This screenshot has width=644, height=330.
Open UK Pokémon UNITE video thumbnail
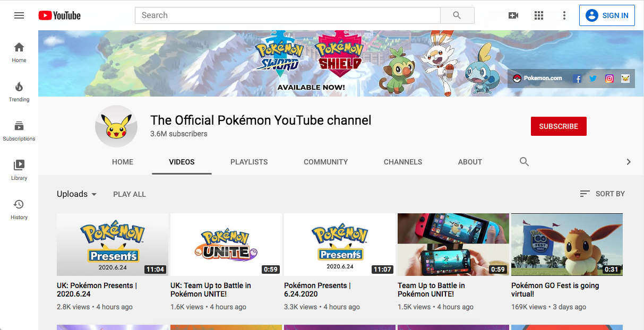coord(226,245)
